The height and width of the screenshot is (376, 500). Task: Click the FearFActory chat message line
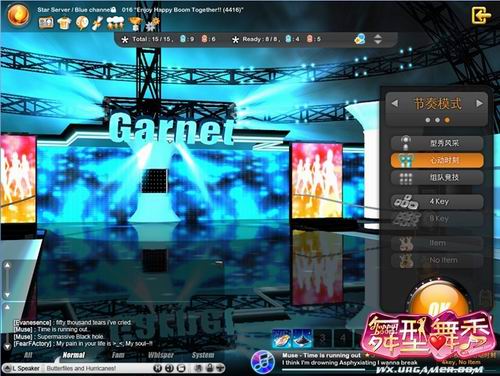(83, 343)
